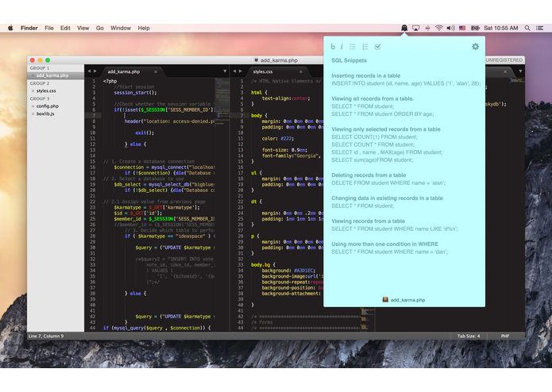Open the note settings gear
Screen dimensions: 552x392
click(475, 46)
